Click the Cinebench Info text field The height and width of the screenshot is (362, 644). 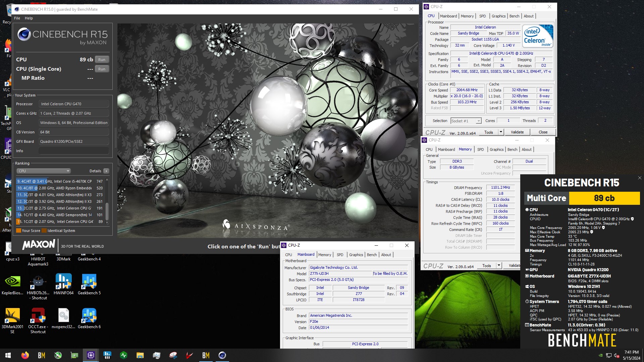(74, 151)
